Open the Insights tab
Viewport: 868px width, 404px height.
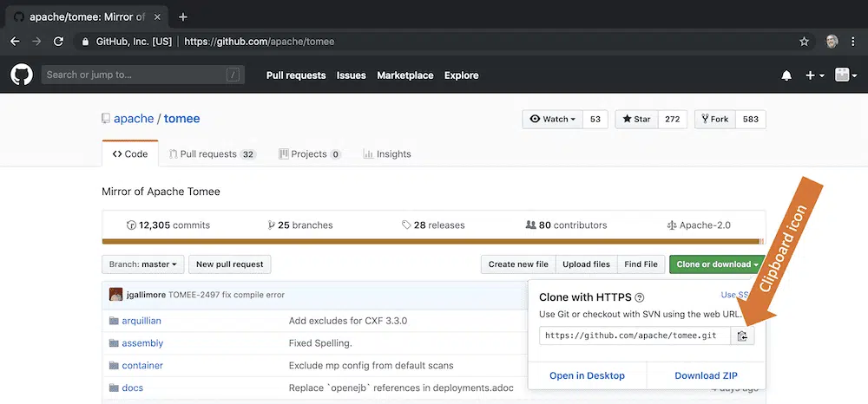coord(387,154)
